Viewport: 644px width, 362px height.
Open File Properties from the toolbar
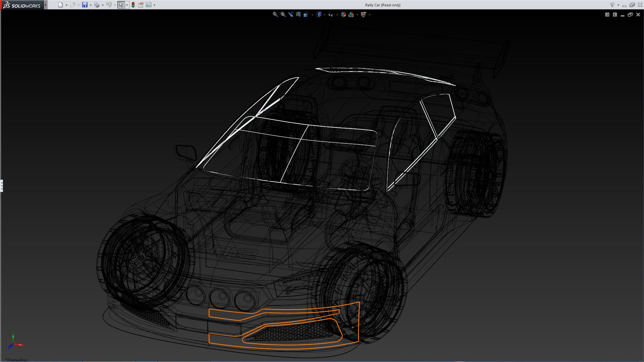(141, 5)
